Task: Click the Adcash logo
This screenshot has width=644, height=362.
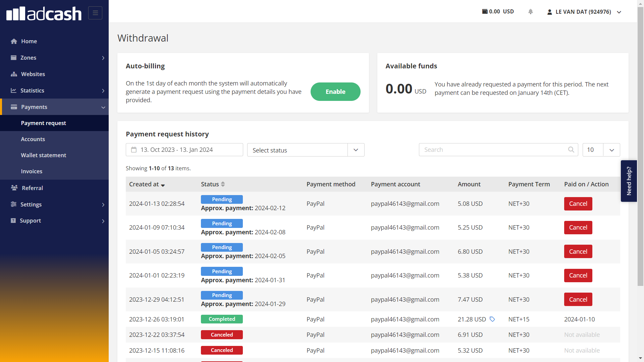Action: point(44,13)
